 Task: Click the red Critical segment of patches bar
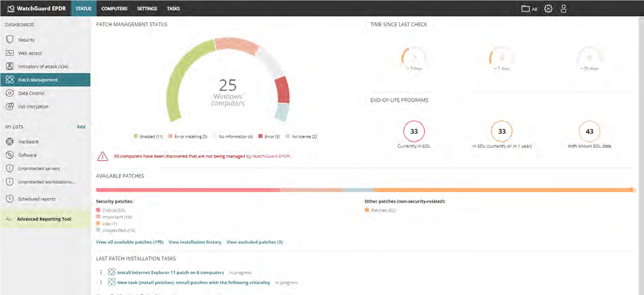pyautogui.click(x=188, y=190)
